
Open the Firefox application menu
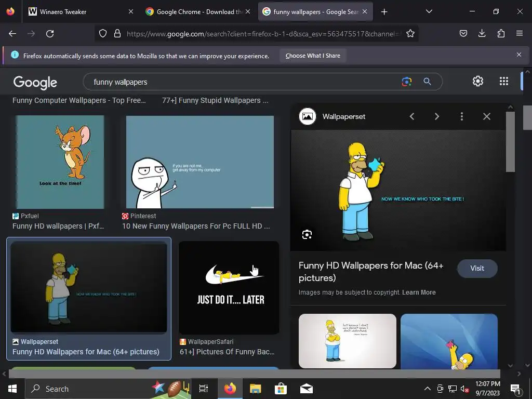[520, 33]
